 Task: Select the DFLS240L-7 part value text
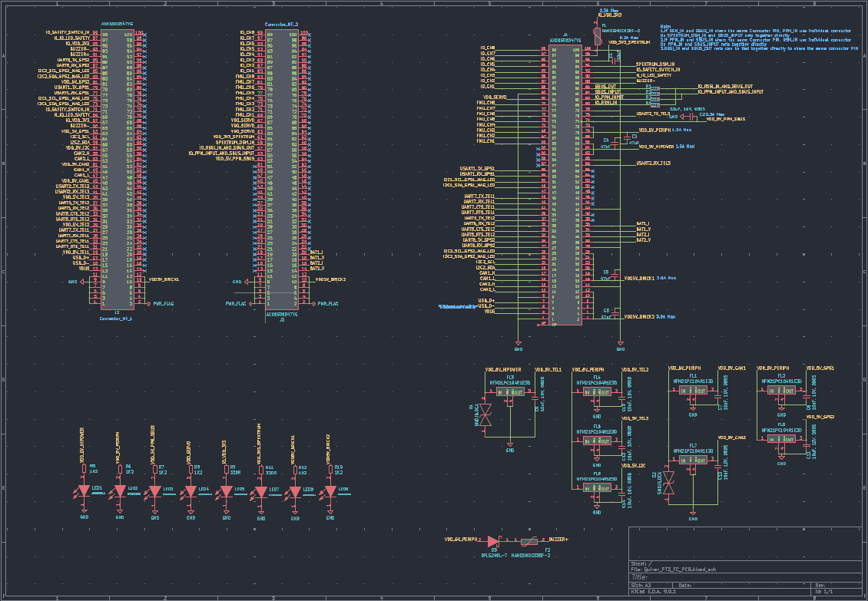pyautogui.click(x=493, y=555)
